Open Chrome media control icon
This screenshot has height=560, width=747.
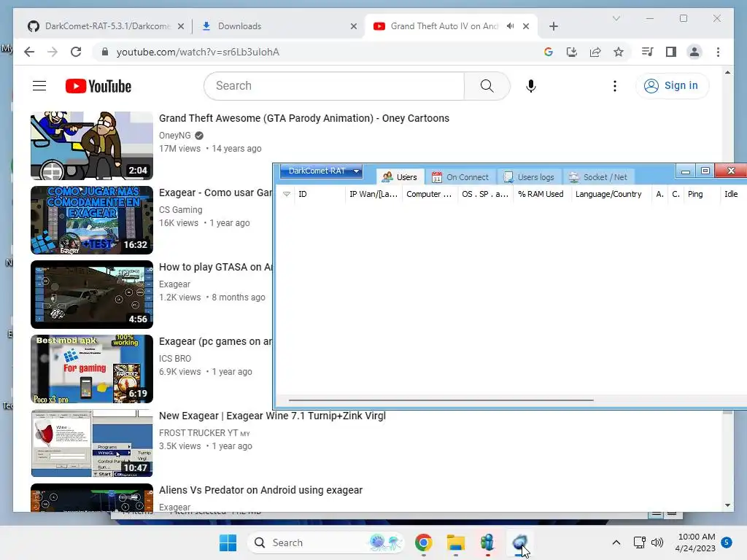[648, 52]
